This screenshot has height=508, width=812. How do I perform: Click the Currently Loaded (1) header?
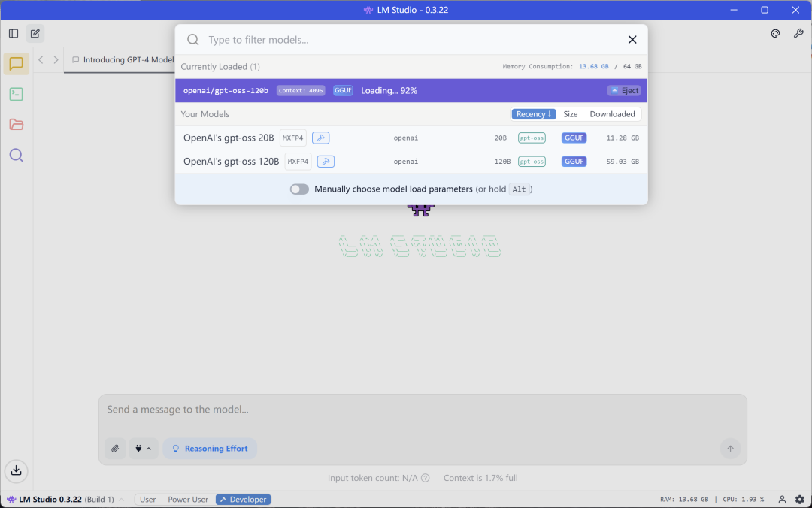[220, 67]
